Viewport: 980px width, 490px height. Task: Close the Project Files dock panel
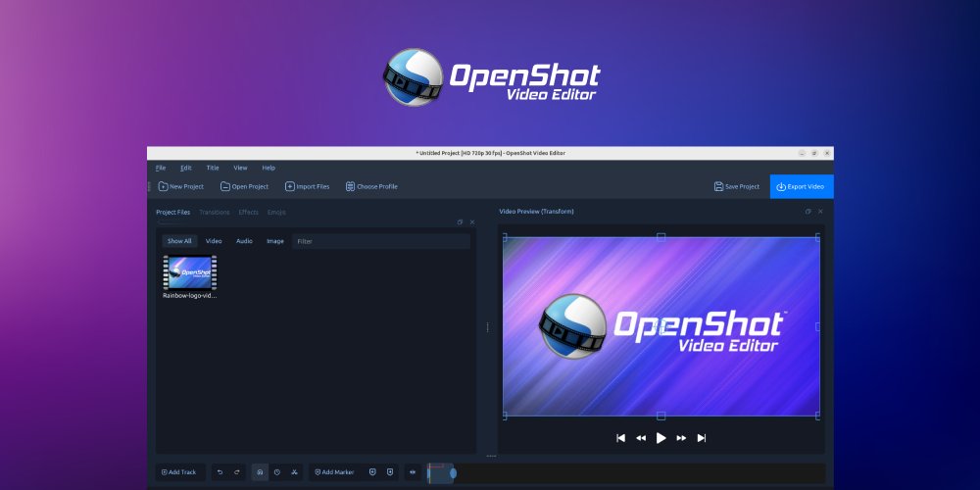point(472,221)
